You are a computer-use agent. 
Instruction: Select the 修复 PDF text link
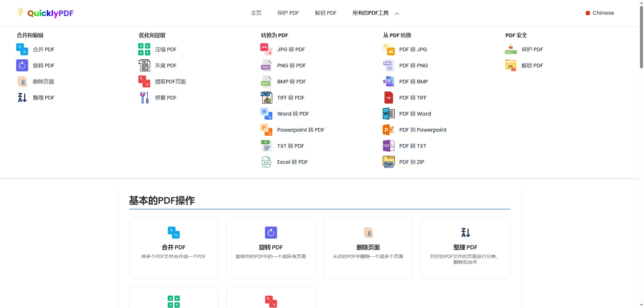point(166,98)
